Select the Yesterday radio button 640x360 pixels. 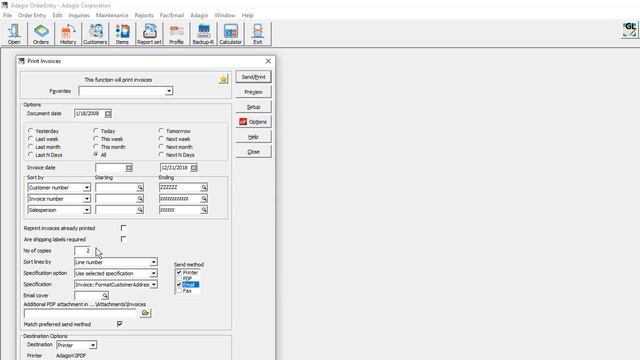31,131
